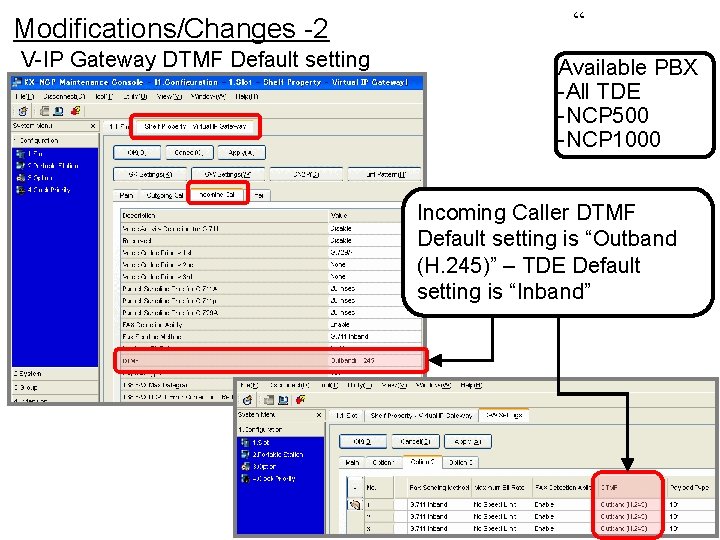Switch to Option 2 tab in GW Settings

(x=422, y=462)
